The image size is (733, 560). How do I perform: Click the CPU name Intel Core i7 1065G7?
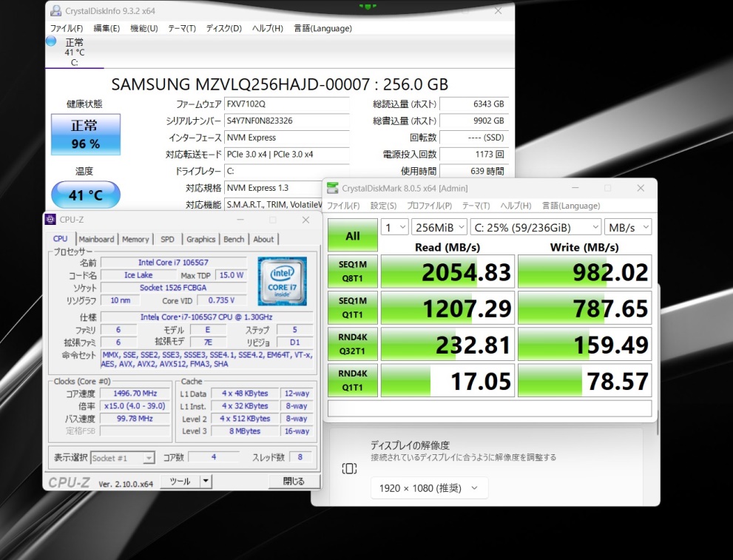click(x=173, y=262)
